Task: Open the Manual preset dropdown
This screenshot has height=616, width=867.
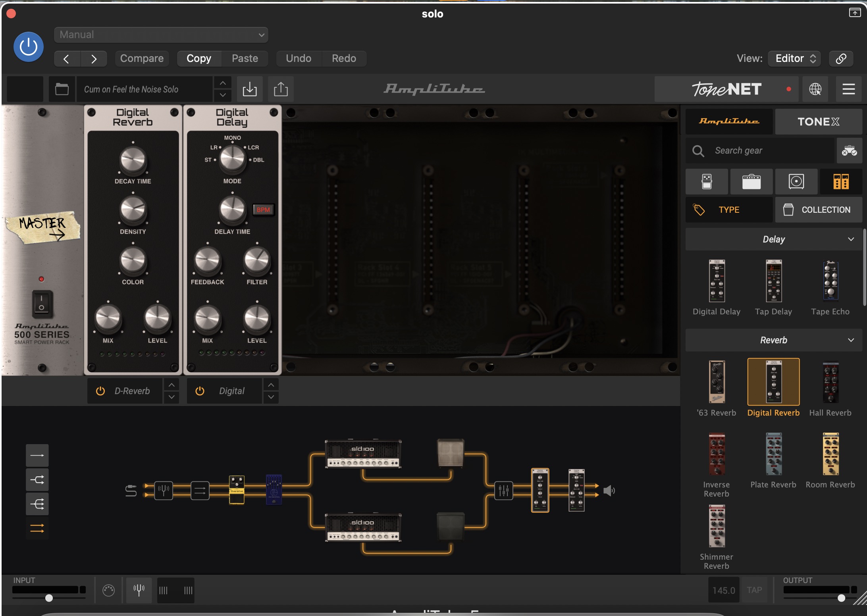Action: click(161, 35)
